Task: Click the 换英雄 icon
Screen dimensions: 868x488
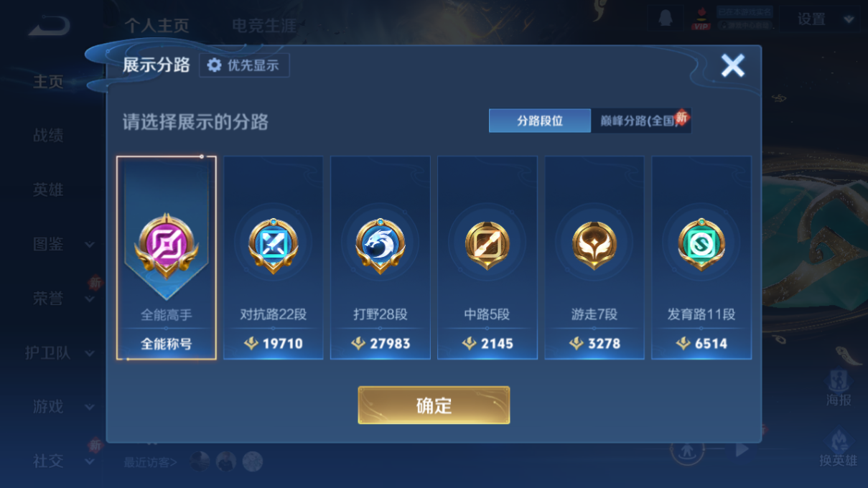Action: (x=838, y=449)
